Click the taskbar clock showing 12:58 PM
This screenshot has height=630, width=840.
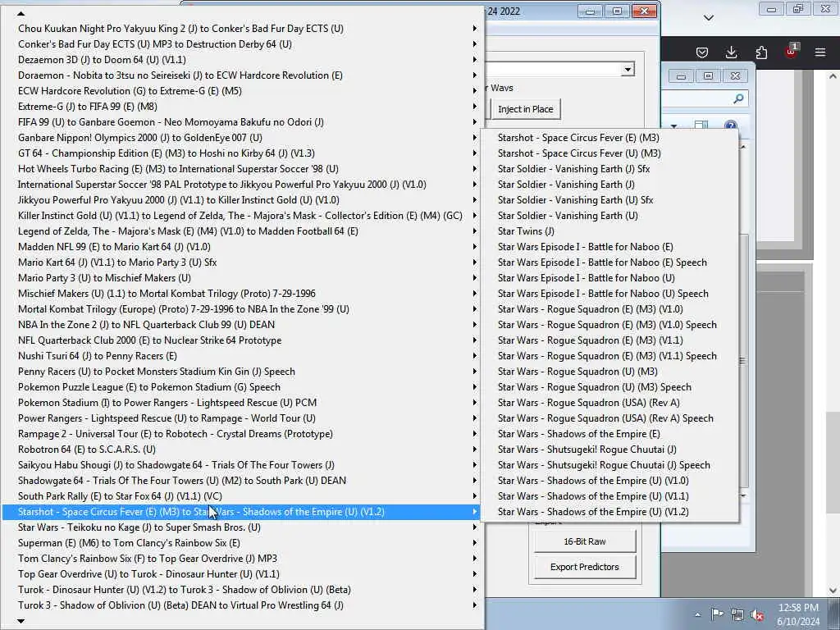(x=797, y=614)
